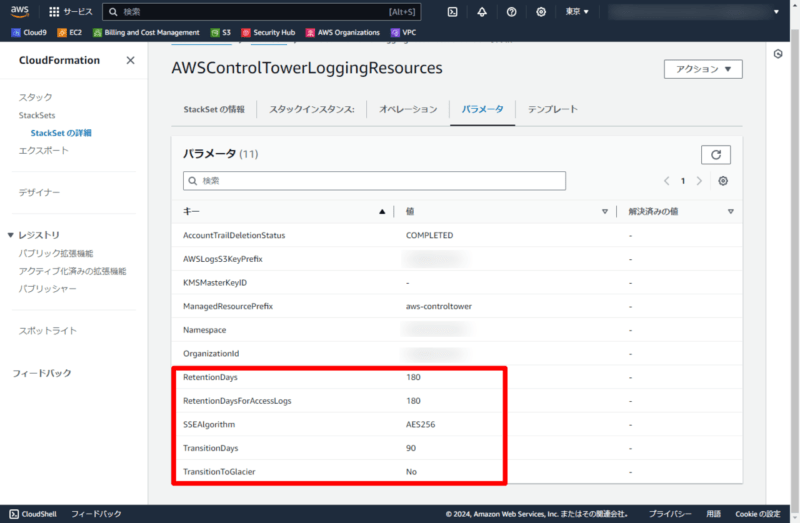This screenshot has height=523, width=800.
Task: Open the 東京 region dropdown
Action: (x=577, y=12)
